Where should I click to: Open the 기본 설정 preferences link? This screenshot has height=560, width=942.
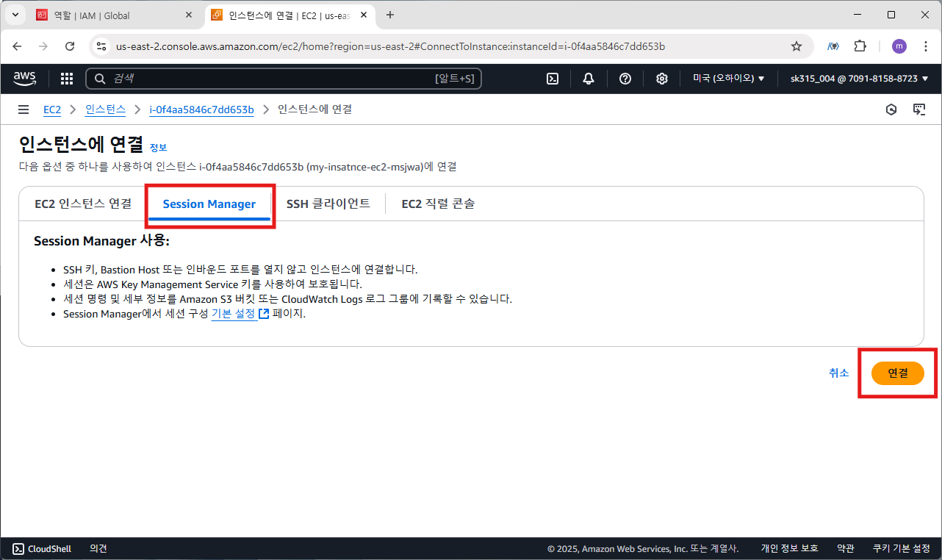point(232,314)
